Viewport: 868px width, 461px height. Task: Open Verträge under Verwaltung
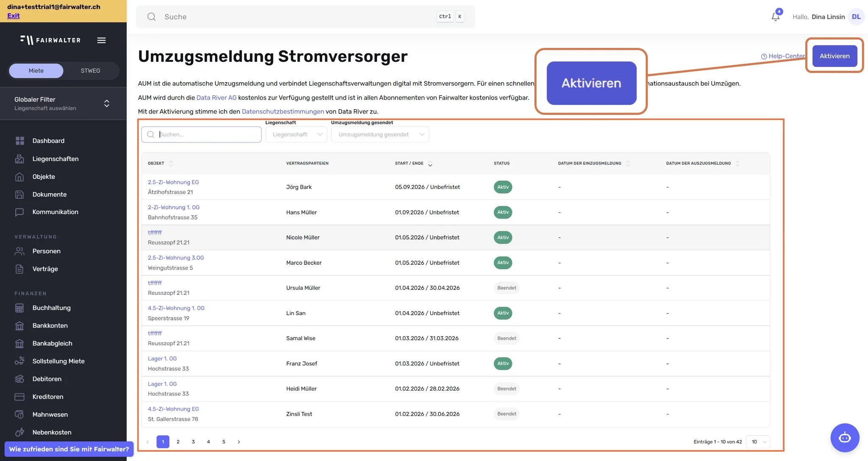click(45, 269)
